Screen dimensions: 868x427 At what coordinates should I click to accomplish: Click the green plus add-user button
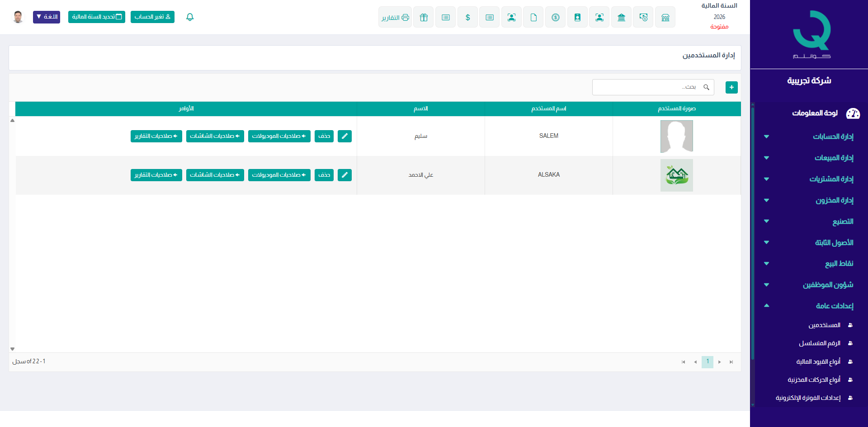tap(731, 87)
